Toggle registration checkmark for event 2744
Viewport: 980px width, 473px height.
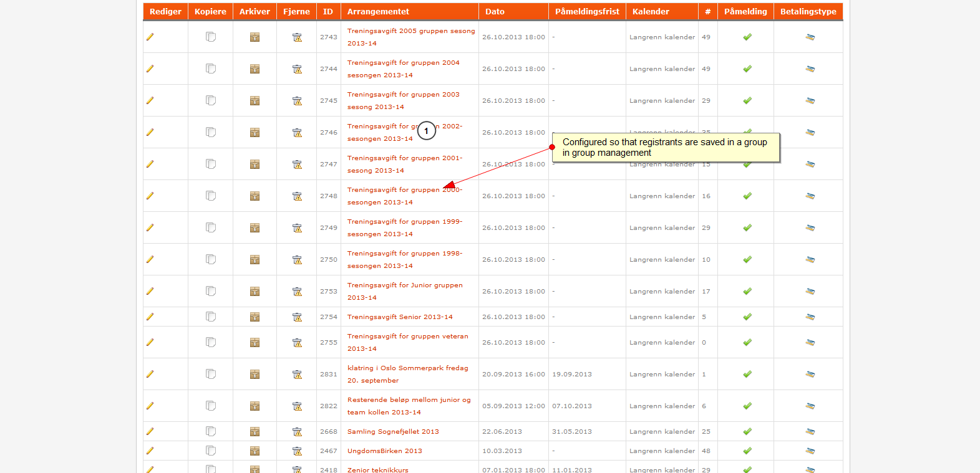747,69
